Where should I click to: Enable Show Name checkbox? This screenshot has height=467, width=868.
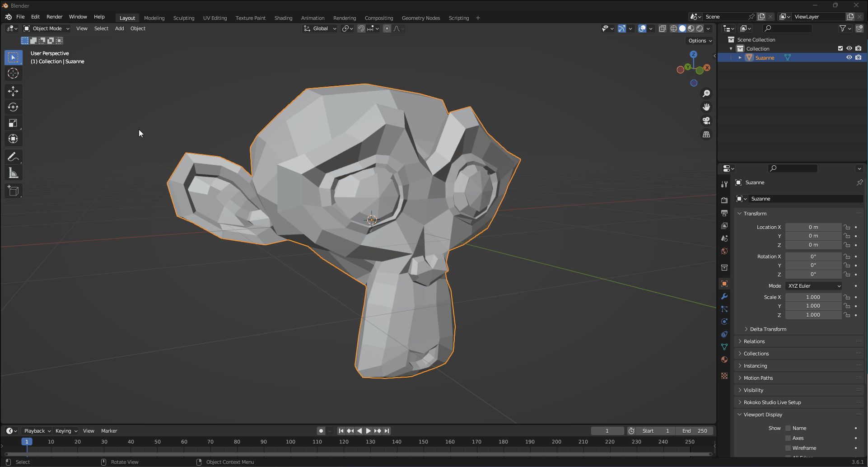click(788, 428)
